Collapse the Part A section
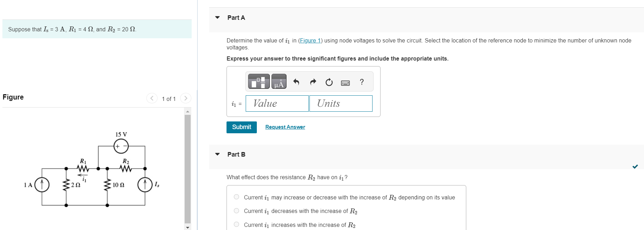Image resolution: width=644 pixels, height=230 pixels. click(x=217, y=17)
